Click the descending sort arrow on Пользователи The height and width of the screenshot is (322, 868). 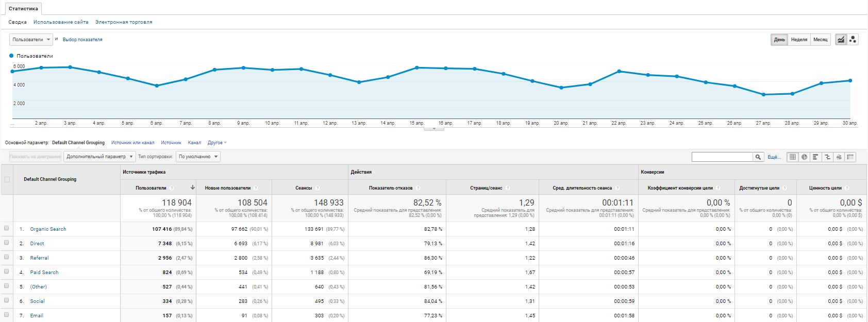click(x=193, y=188)
